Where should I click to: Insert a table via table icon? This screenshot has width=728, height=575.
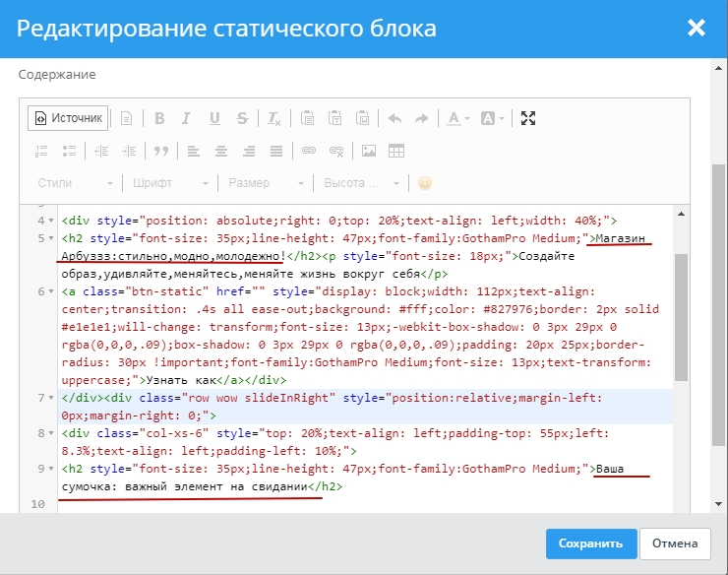click(x=396, y=151)
